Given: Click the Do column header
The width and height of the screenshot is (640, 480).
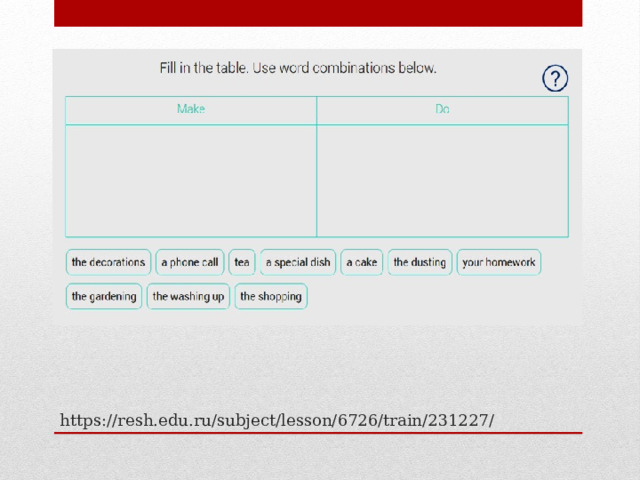Looking at the screenshot, I should click(442, 110).
